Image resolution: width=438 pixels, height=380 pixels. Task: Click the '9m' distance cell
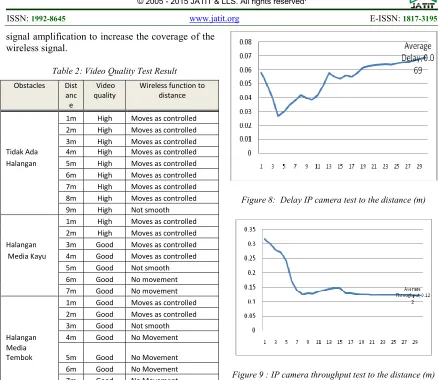click(71, 210)
